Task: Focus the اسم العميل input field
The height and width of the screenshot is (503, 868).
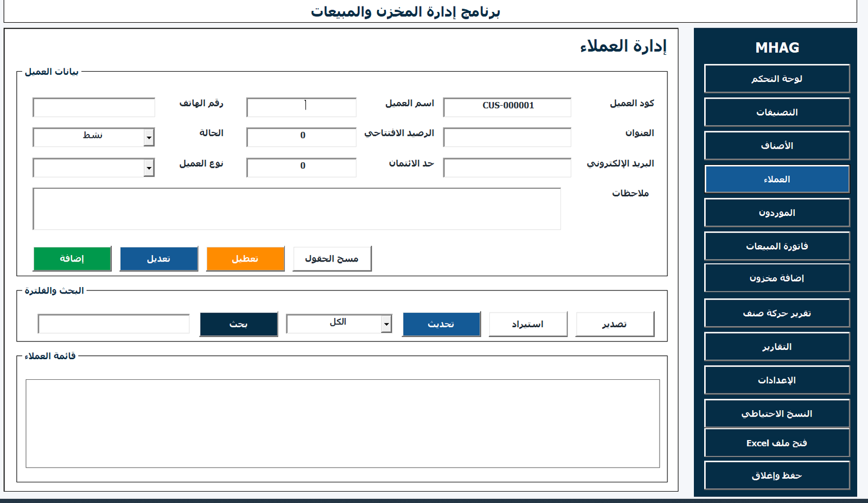Action: coord(301,107)
